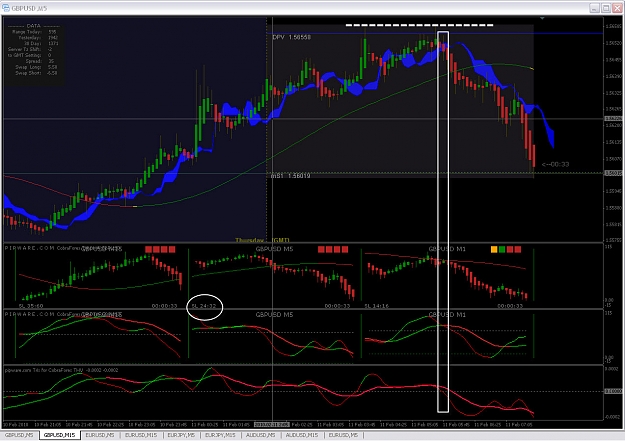Click the GBPUSD M1 title in candle mini-panel
The width and height of the screenshot is (625, 441).
point(447,249)
